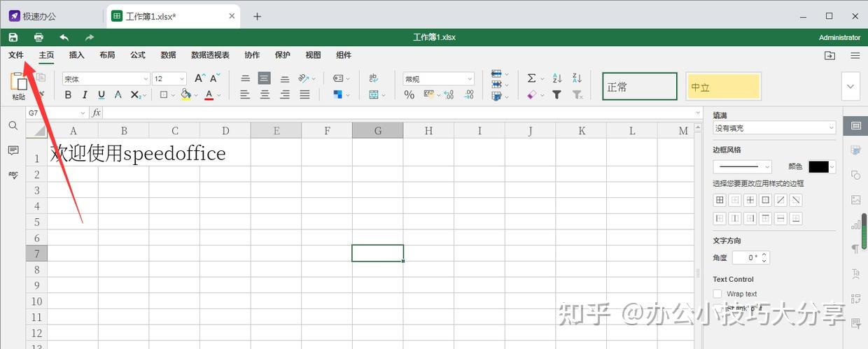868x349 pixels.
Task: Click the open file location icon
Action: click(829, 55)
